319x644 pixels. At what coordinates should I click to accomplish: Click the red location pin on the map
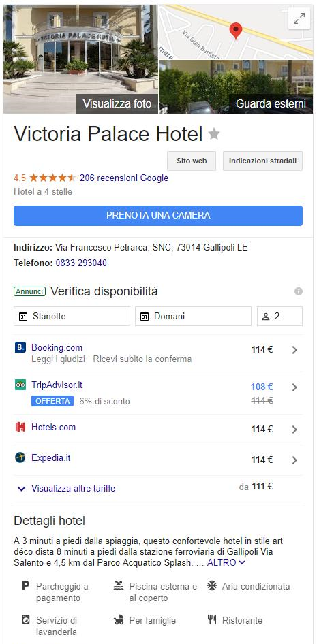(x=236, y=31)
